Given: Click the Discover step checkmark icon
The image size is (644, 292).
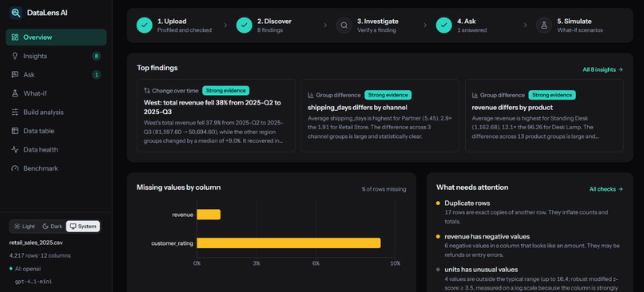Looking at the screenshot, I should tap(244, 25).
